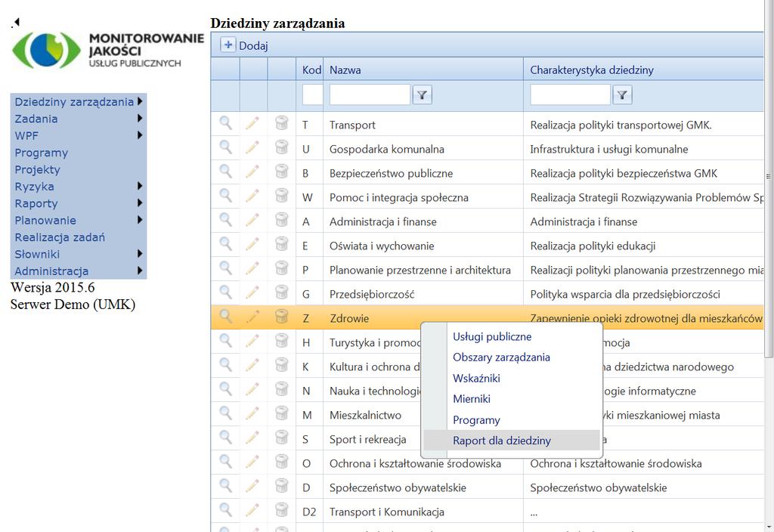
Task: View Pomoc i integracja społeczna details
Action: pos(225,196)
